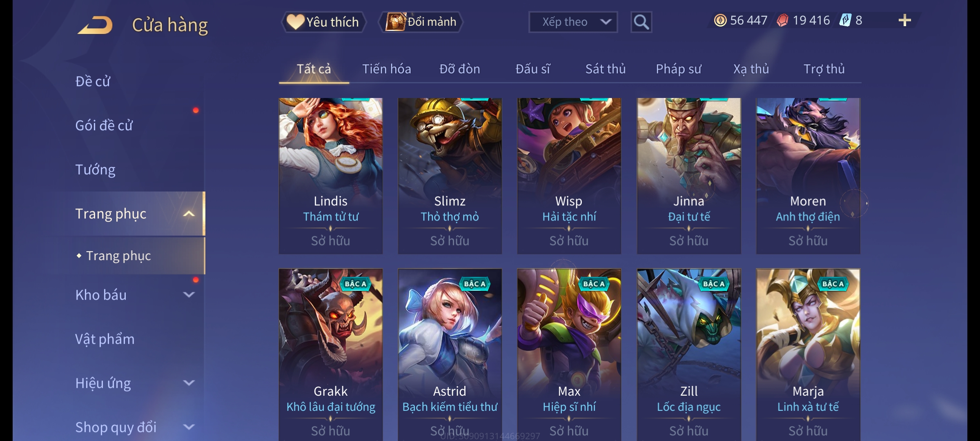
Task: Tap the plus icon to add currency
Action: pos(905,20)
